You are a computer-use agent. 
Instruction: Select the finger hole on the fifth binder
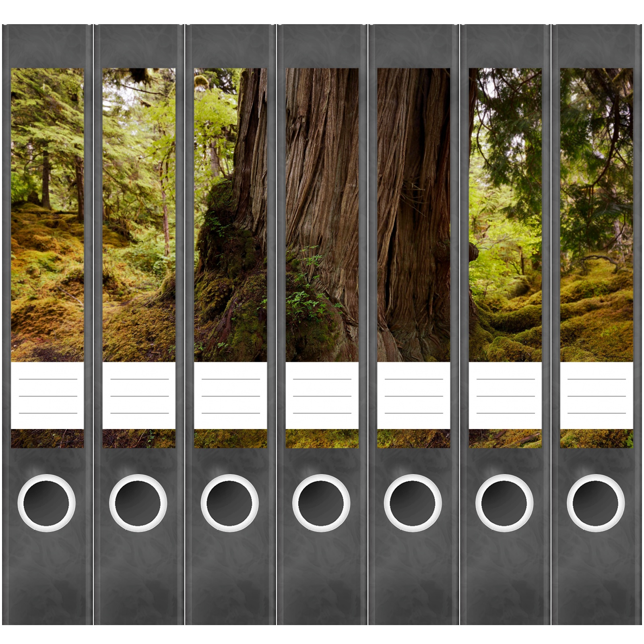[413, 503]
